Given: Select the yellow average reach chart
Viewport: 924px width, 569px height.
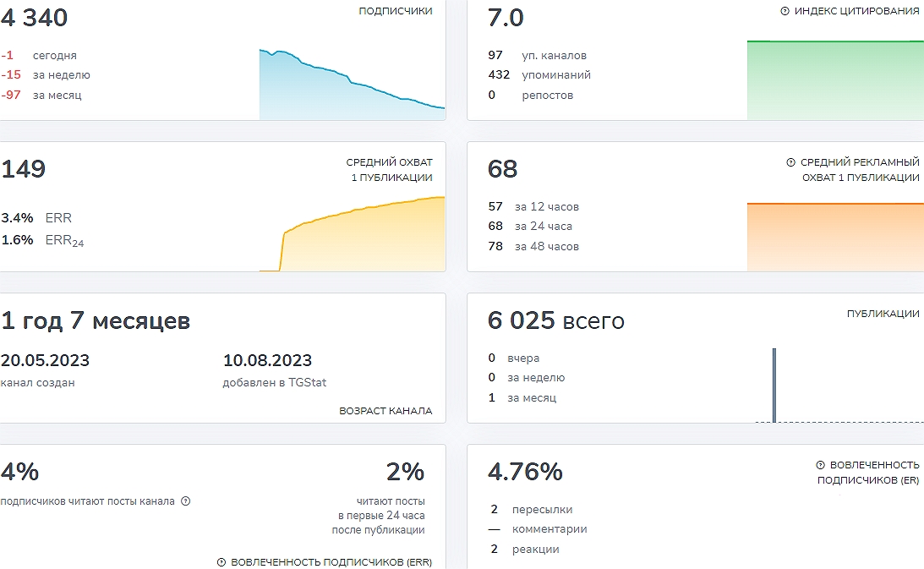Looking at the screenshot, I should 364,237.
